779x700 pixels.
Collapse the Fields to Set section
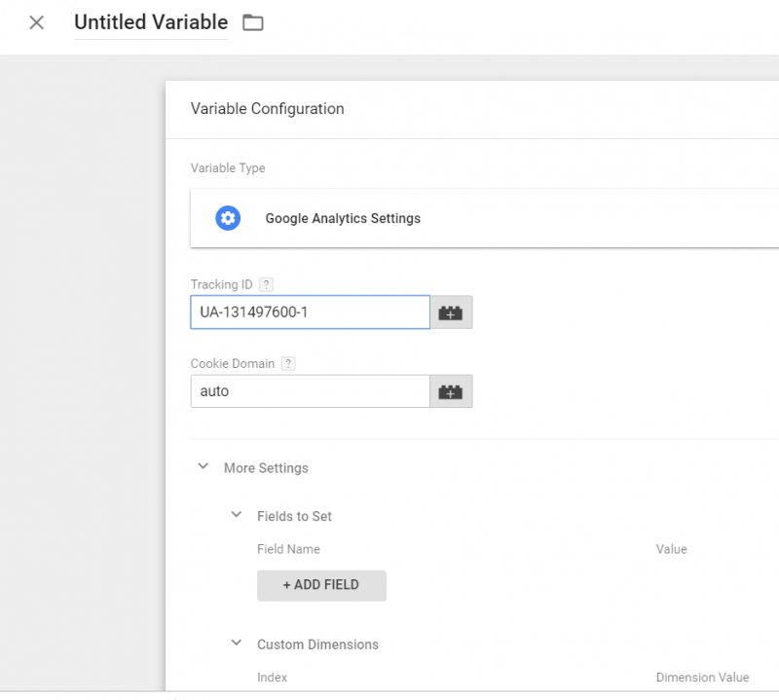[237, 515]
